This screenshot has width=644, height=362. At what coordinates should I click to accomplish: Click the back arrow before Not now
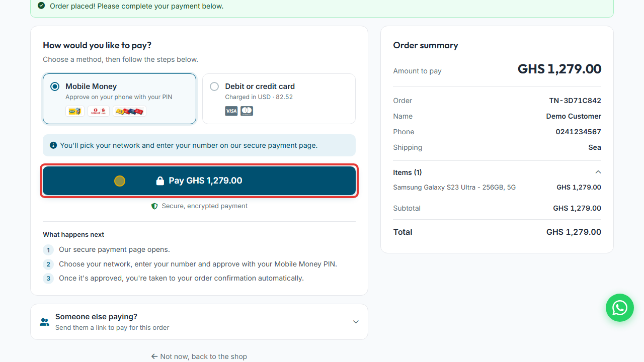coord(154,356)
